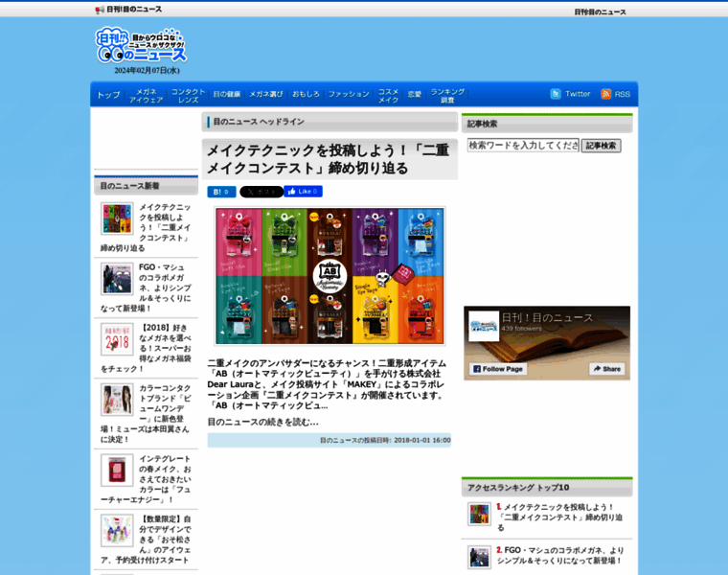Viewport: 728px width, 575px height.
Task: Click thumbnail for おそ松さん アイウェア article
Action: [x=117, y=530]
